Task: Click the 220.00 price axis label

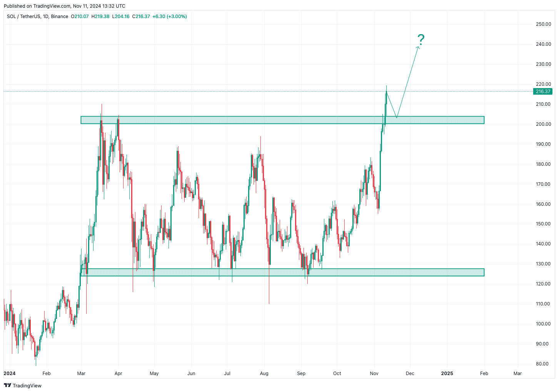Action: pos(543,84)
